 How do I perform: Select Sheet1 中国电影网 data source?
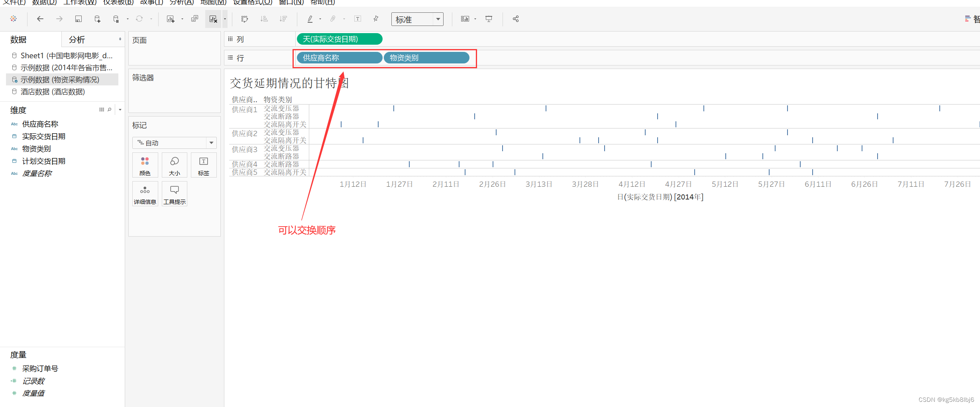pyautogui.click(x=63, y=55)
